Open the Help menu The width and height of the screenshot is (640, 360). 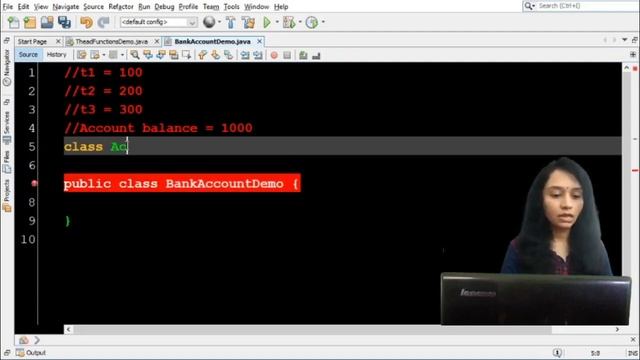tap(281, 7)
